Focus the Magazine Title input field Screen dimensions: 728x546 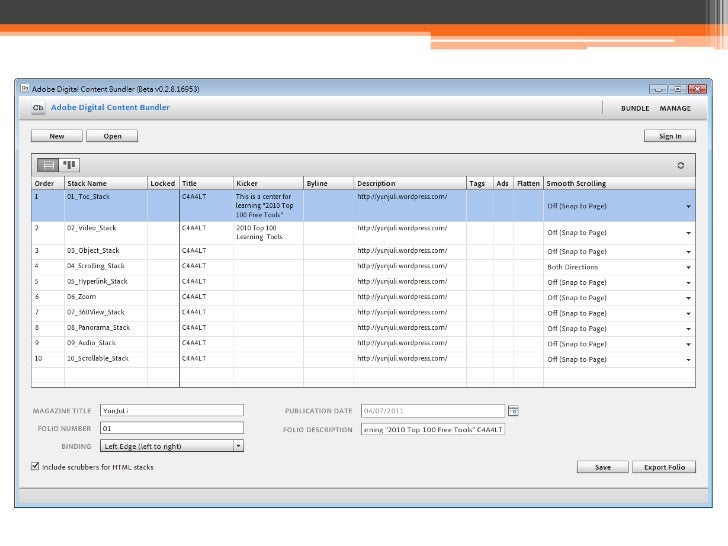point(172,410)
